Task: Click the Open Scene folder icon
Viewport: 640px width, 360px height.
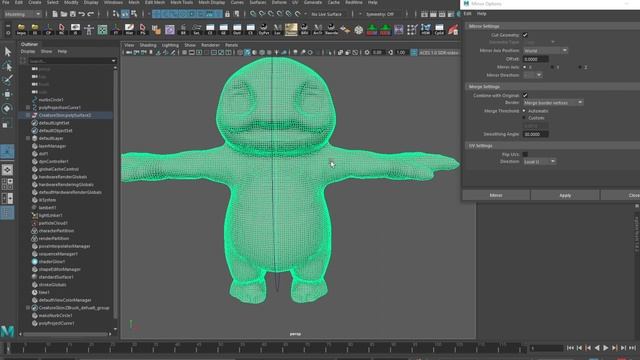Action: [64, 14]
